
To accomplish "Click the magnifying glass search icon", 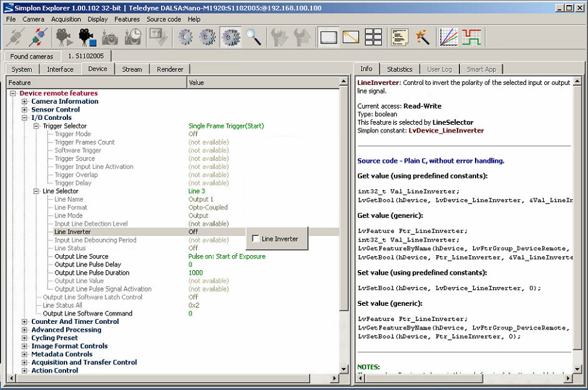I will 253,37.
